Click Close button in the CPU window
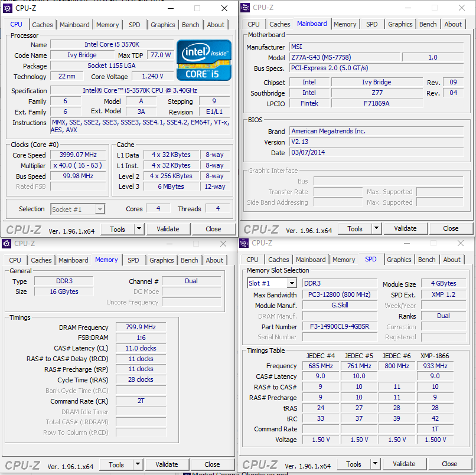The height and width of the screenshot is (475, 476). click(213, 229)
